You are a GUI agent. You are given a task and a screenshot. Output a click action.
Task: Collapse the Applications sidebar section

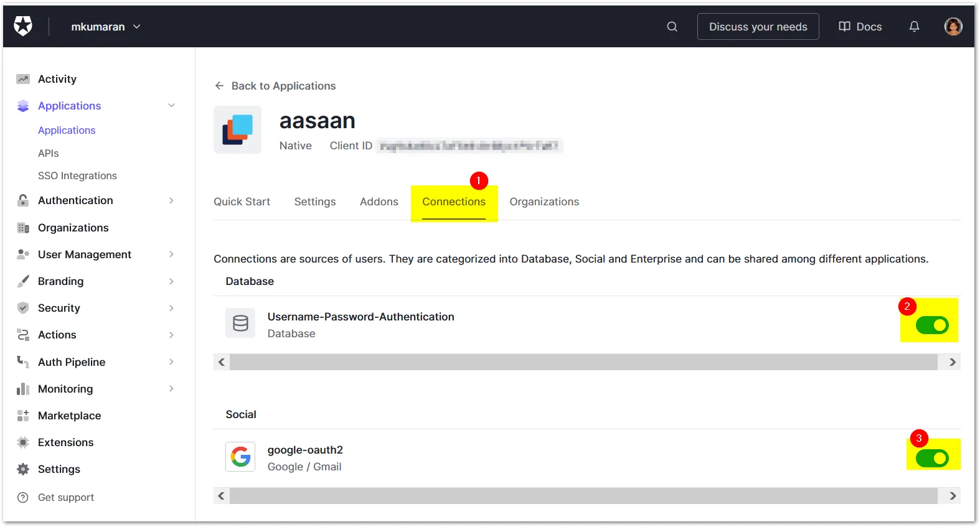coord(171,106)
